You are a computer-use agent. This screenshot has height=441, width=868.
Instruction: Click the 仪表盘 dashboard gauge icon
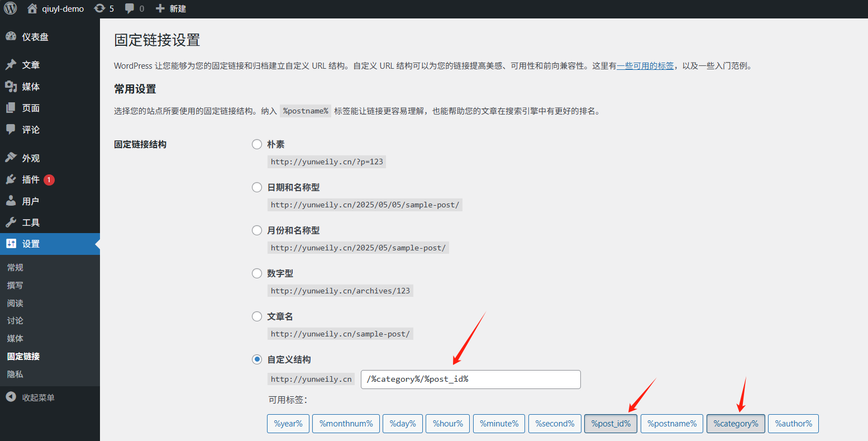pyautogui.click(x=11, y=36)
